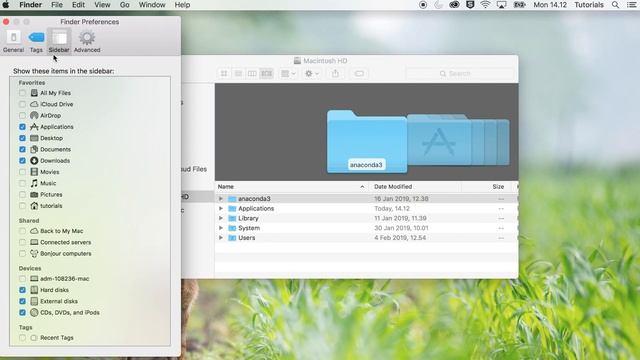Image resolution: width=640 pixels, height=360 pixels.
Task: Switch Finder window to column view
Action: pos(252,73)
